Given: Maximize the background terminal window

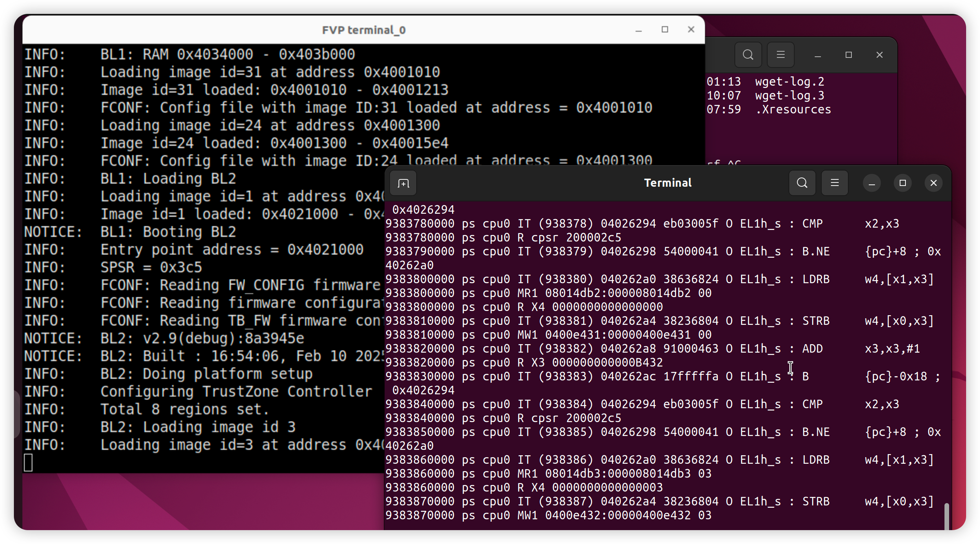Looking at the screenshot, I should [848, 55].
